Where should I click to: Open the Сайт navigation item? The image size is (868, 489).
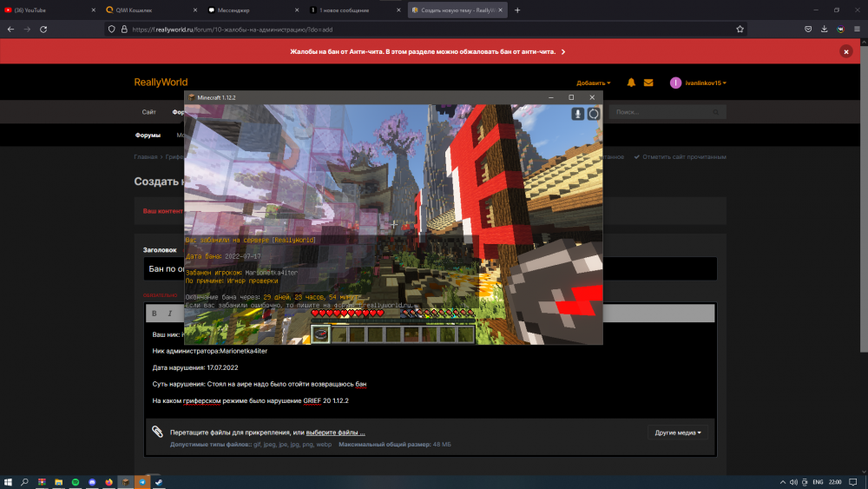point(149,112)
